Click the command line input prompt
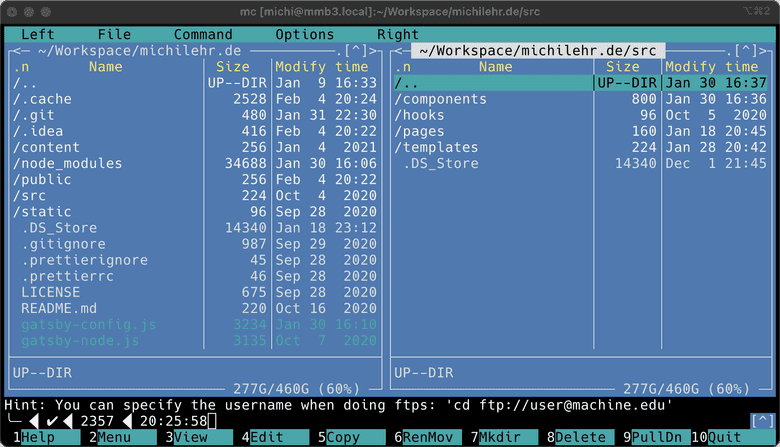This screenshot has height=447, width=780. (x=212, y=421)
